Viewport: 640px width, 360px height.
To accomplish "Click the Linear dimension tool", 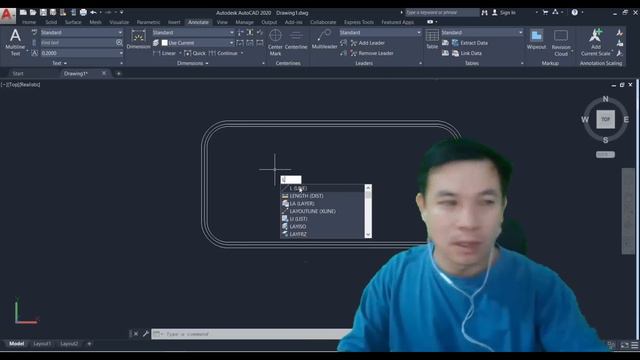I will [165, 53].
